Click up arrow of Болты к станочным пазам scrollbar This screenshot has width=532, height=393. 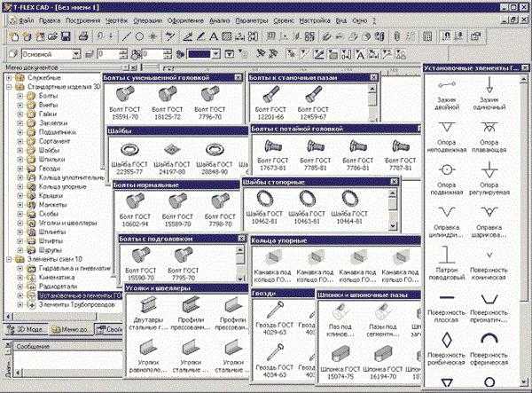[x=372, y=89]
